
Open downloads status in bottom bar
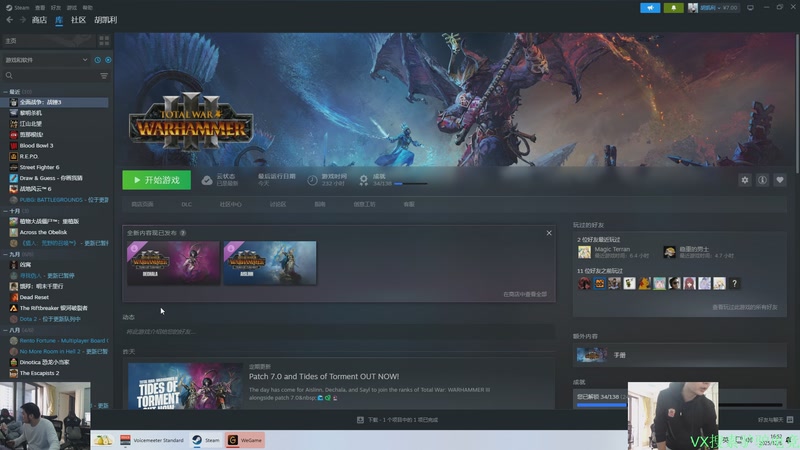397,420
